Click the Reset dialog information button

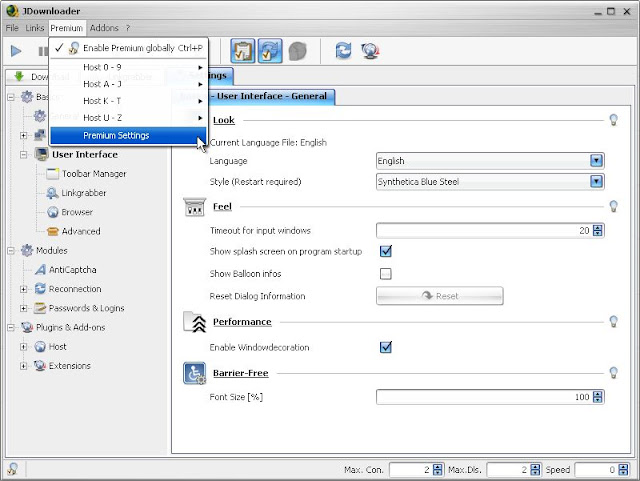click(440, 296)
